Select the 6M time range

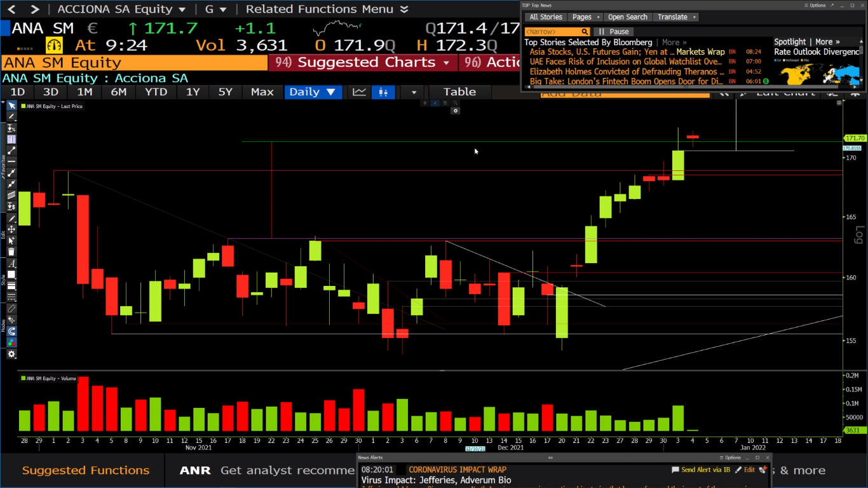click(x=118, y=92)
